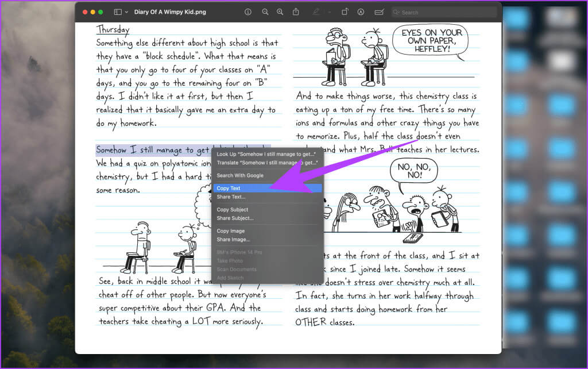This screenshot has width=588, height=369.
Task: Toggle the Preview sidebar view button
Action: (x=118, y=12)
